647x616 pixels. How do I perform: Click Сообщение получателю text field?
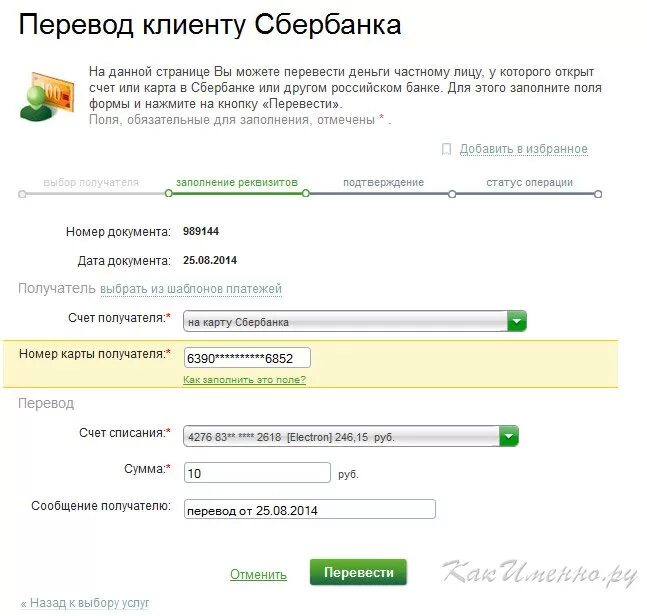click(309, 509)
